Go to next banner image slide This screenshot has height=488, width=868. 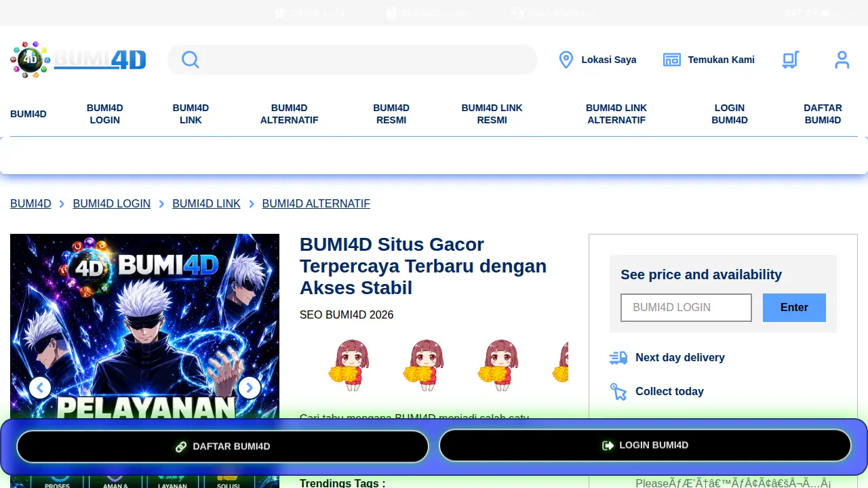coord(250,388)
